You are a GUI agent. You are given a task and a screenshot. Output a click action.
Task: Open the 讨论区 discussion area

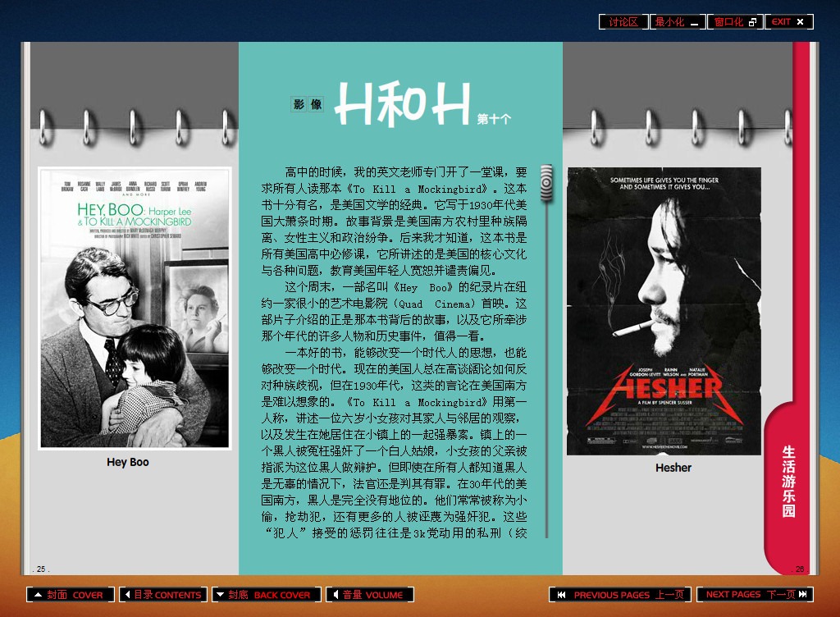pos(623,22)
